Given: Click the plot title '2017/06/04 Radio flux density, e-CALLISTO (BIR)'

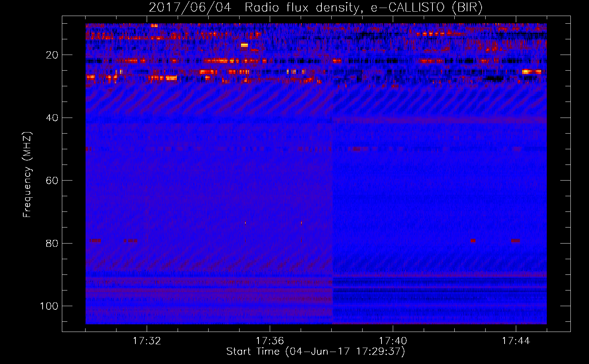Looking at the screenshot, I should coord(316,8).
